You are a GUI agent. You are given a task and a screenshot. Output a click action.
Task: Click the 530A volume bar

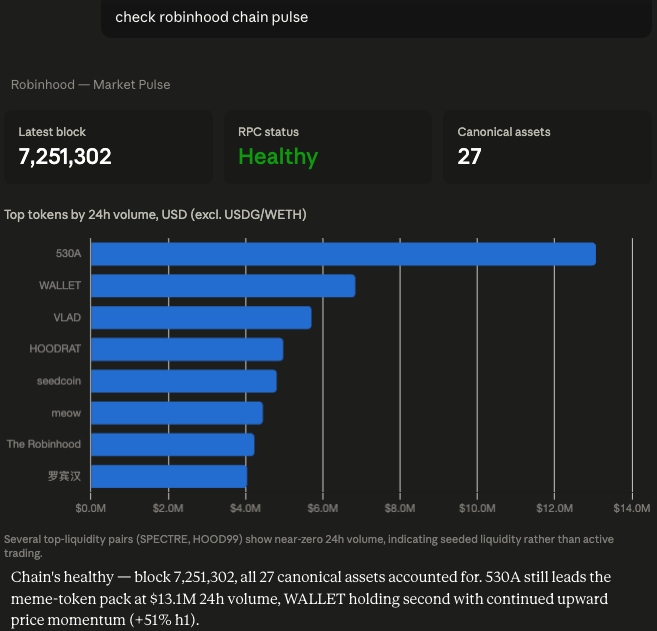point(343,254)
